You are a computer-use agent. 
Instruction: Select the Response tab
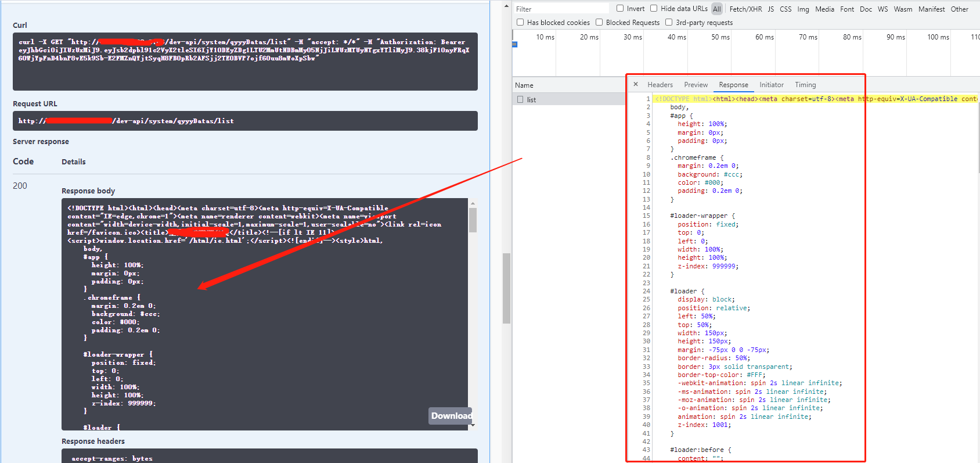click(x=733, y=85)
